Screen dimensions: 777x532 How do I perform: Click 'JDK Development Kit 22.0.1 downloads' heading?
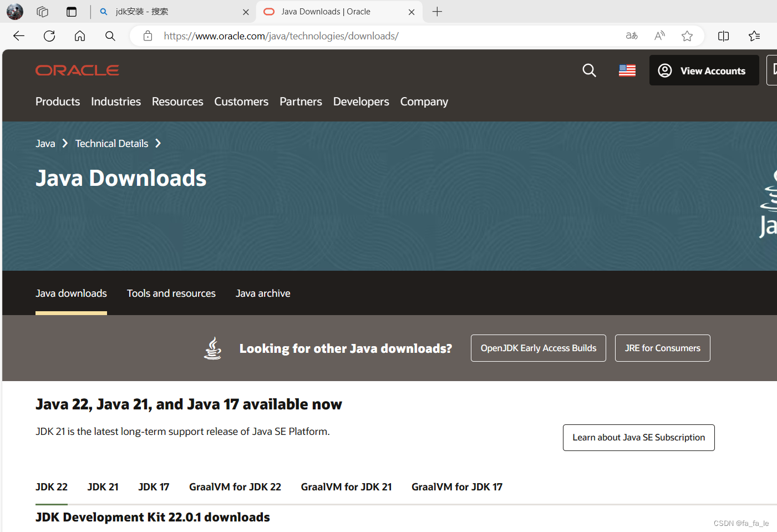tap(153, 517)
